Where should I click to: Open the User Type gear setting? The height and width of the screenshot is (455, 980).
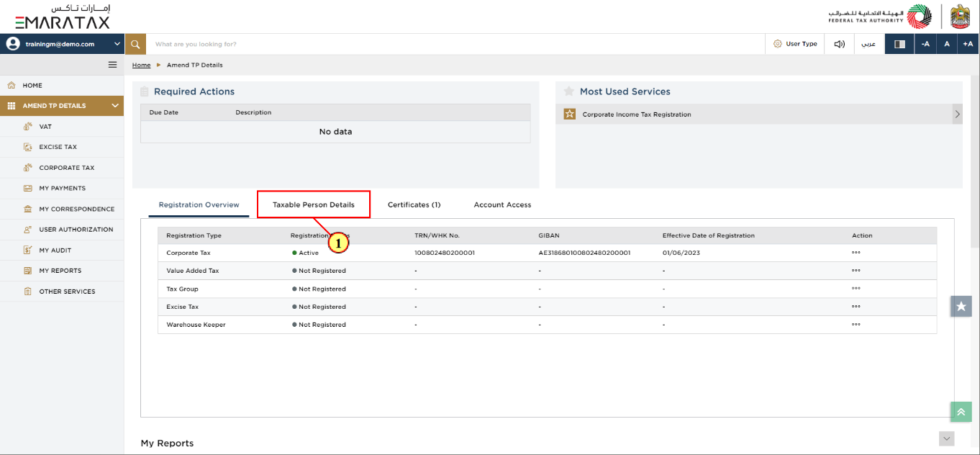pos(777,44)
